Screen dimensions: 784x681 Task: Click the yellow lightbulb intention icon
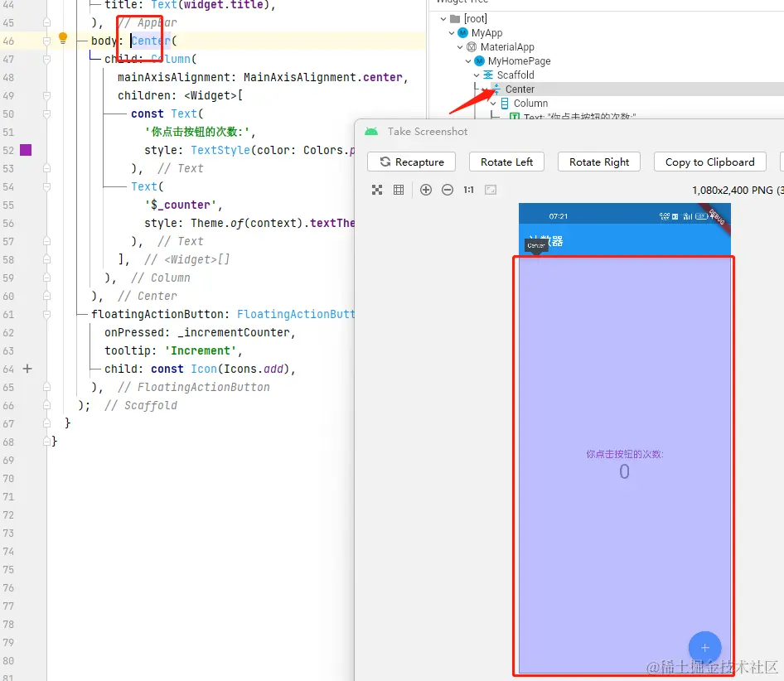63,38
